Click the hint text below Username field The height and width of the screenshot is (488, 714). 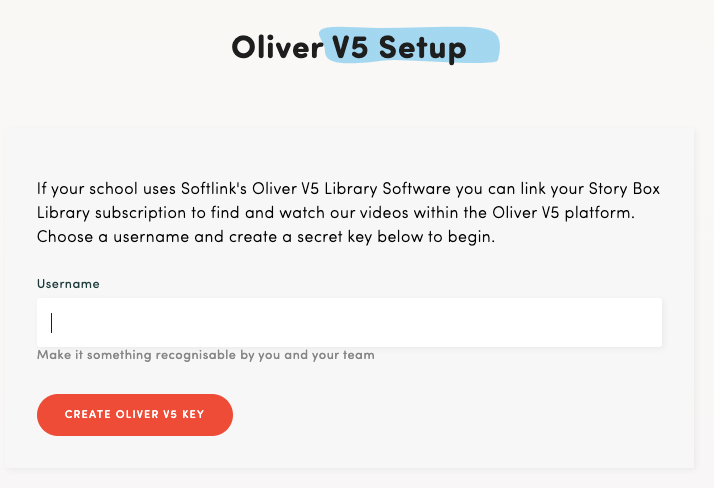coord(205,355)
